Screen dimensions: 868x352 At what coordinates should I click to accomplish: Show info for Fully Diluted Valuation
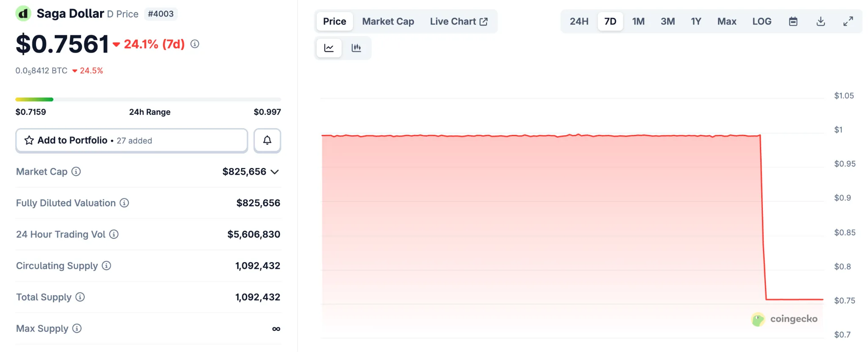click(124, 203)
